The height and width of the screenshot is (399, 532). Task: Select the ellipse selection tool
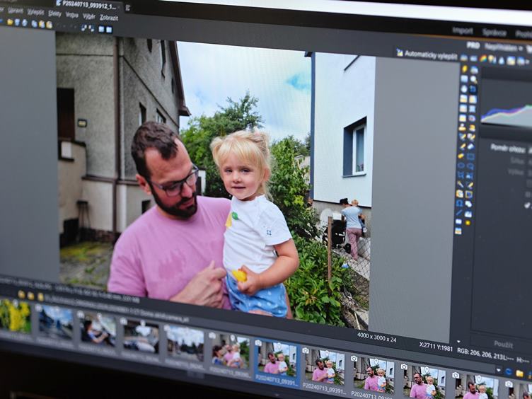tap(461, 166)
